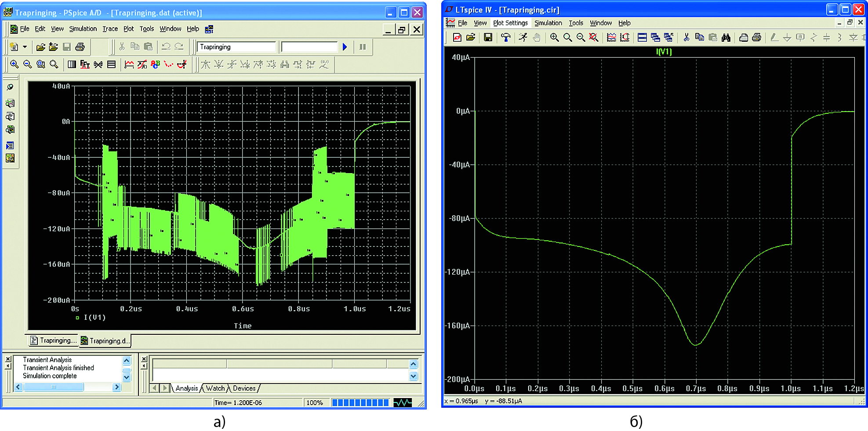Switch to the Trapringing.d... document tab
868x431 pixels.
105,340
